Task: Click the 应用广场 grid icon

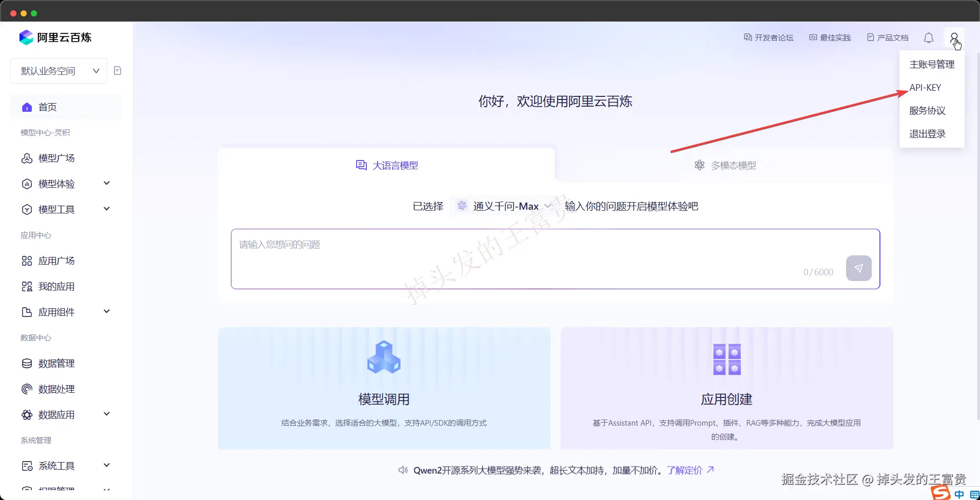Action: click(27, 261)
